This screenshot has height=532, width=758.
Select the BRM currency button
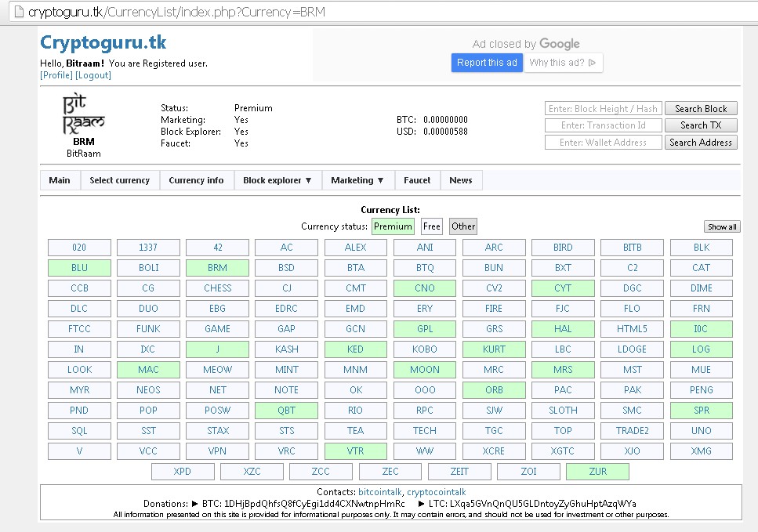(218, 268)
